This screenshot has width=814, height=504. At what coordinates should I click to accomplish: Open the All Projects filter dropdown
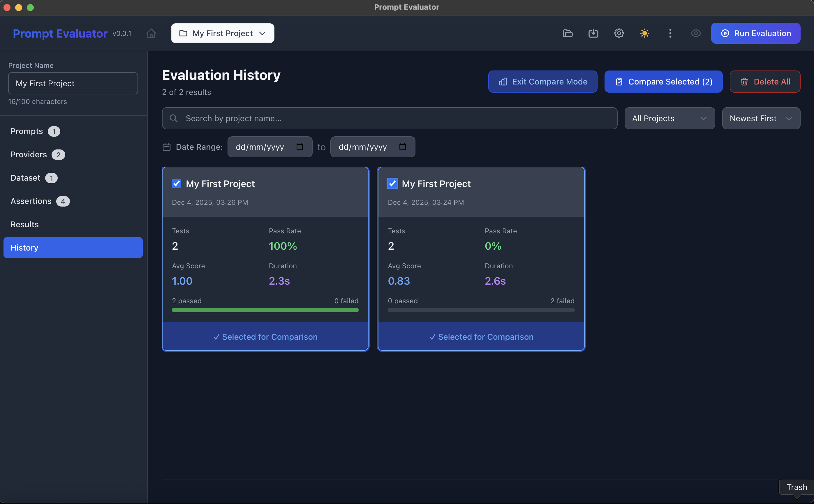tap(669, 118)
